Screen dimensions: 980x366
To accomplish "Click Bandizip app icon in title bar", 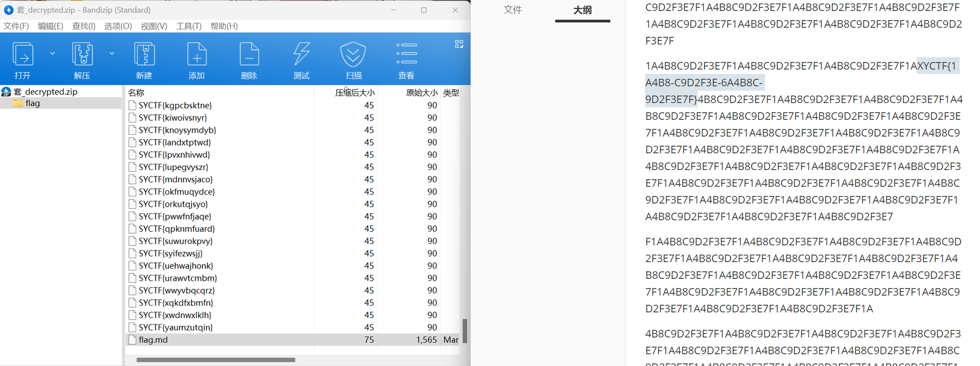I will click(8, 10).
